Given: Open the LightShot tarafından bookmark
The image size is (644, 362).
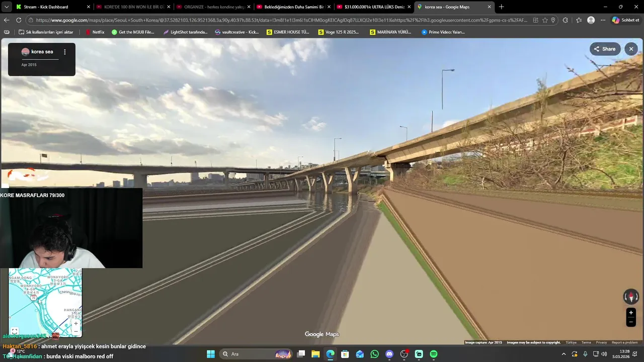Looking at the screenshot, I should tap(185, 32).
